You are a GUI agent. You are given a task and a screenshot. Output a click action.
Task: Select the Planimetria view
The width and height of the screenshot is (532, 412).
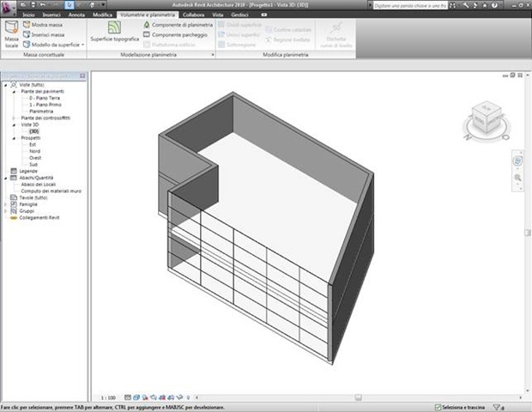(41, 112)
